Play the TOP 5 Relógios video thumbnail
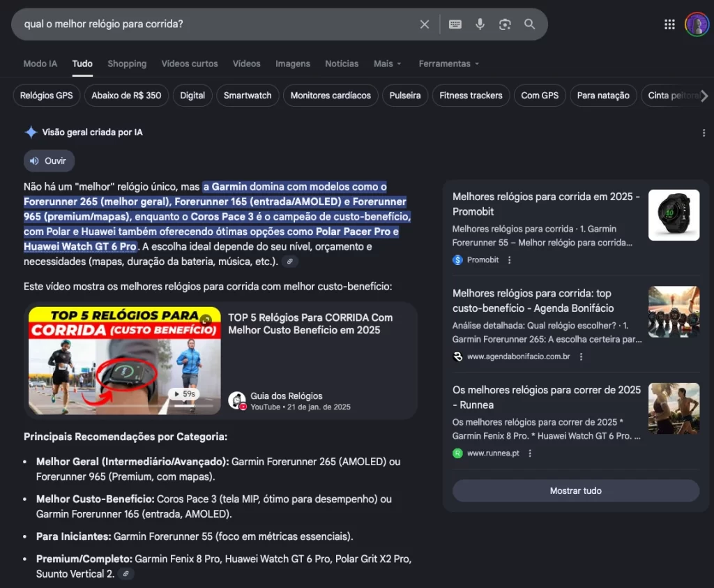 [x=124, y=361]
